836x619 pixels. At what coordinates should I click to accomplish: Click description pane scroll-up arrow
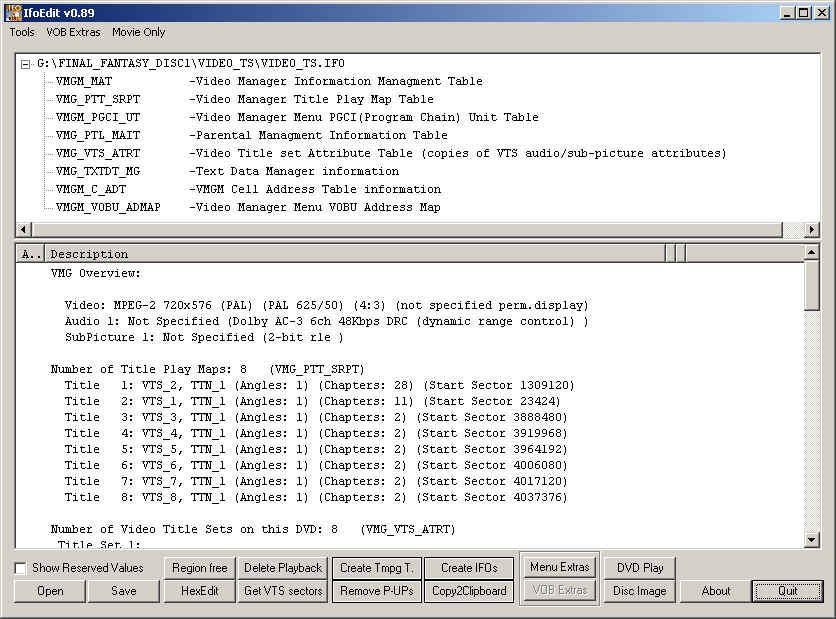tap(811, 252)
